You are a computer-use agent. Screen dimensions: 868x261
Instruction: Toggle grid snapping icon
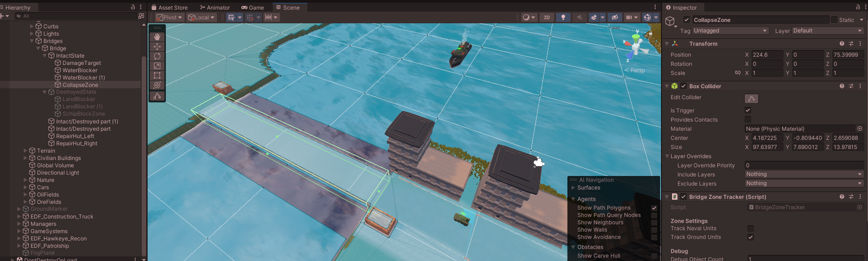pyautogui.click(x=250, y=17)
